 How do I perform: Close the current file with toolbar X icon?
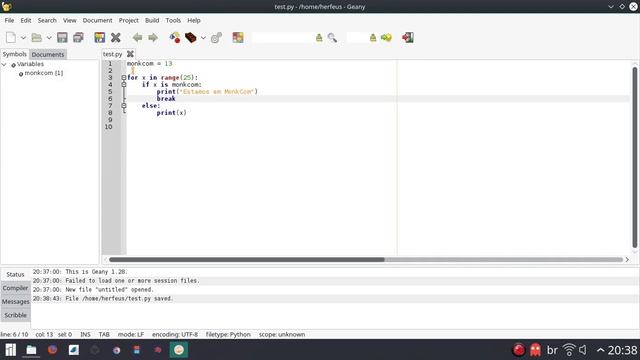click(116, 38)
